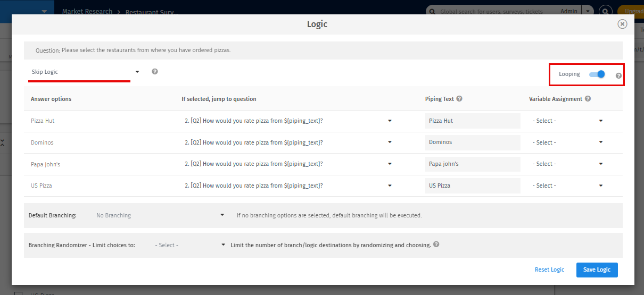Open the product switcher arrow in top bar
Image resolution: width=644 pixels, height=295 pixels.
click(44, 11)
